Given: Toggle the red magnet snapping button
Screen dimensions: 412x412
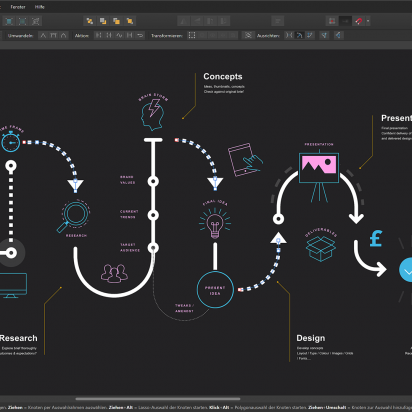Looking at the screenshot, I should [359, 21].
